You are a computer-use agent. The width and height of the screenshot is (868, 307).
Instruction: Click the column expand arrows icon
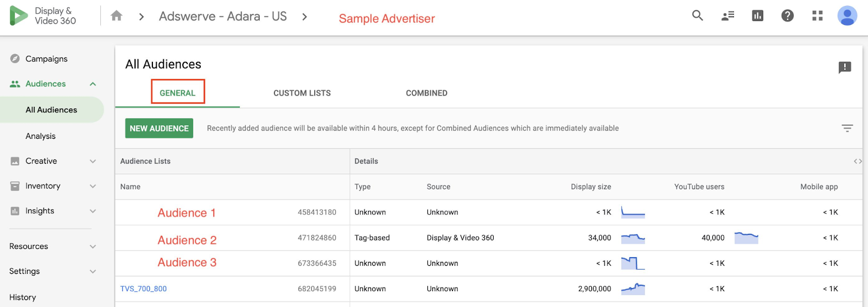[x=858, y=161]
